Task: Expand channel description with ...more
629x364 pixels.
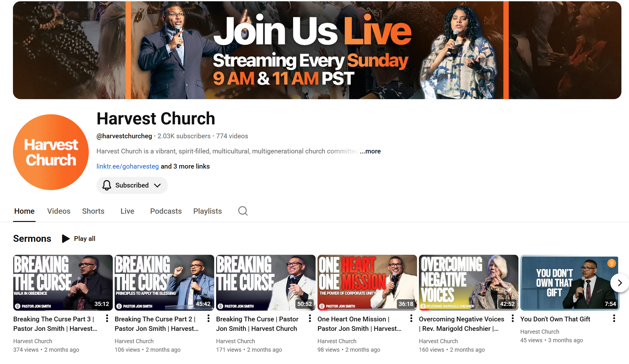Action: point(370,151)
